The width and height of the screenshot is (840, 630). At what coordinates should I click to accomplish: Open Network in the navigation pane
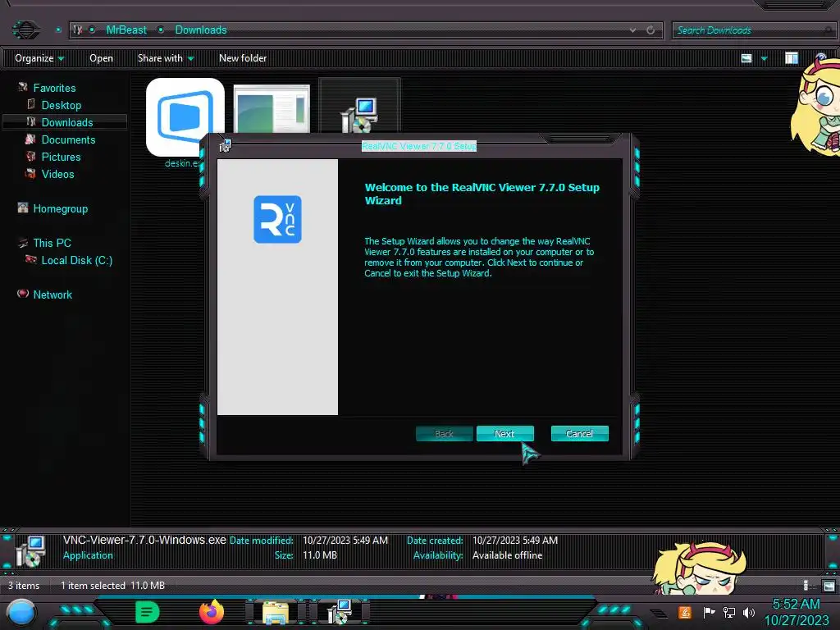pyautogui.click(x=52, y=294)
